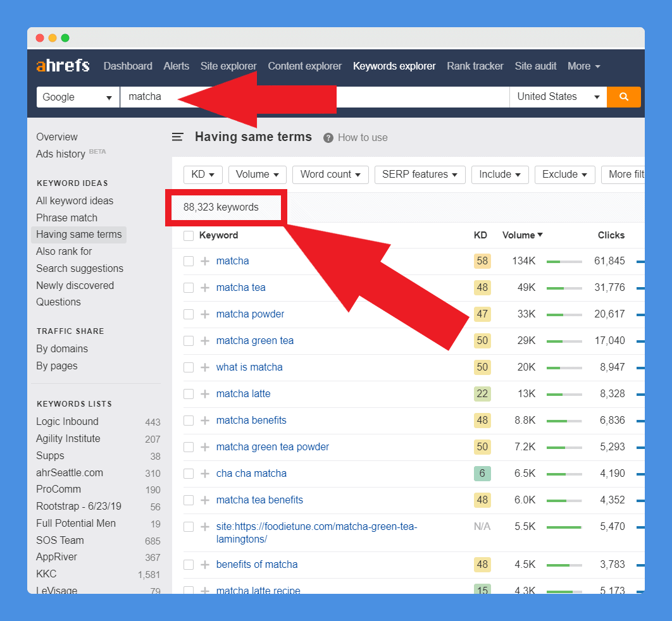Image resolution: width=672 pixels, height=621 pixels.
Task: Open the Google search engine dropdown
Action: (78, 97)
